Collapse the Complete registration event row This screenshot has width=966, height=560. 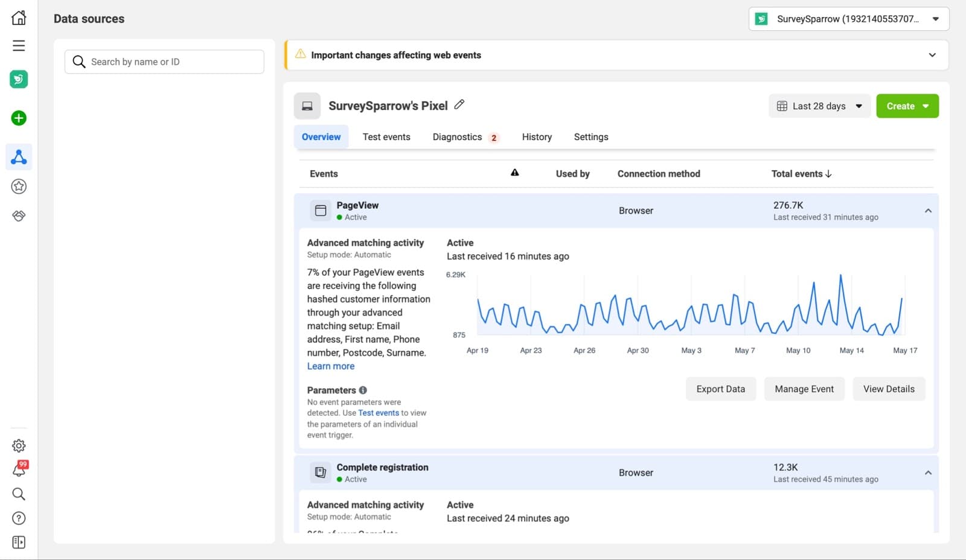tap(928, 472)
